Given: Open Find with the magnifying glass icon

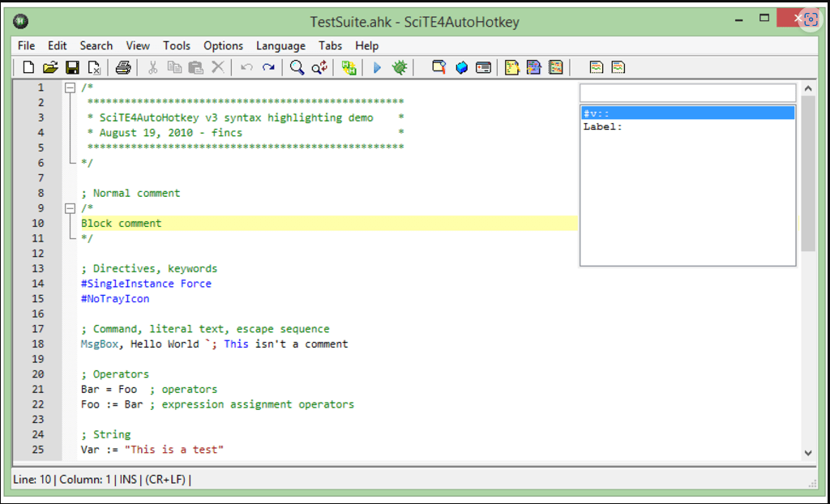Looking at the screenshot, I should point(297,67).
